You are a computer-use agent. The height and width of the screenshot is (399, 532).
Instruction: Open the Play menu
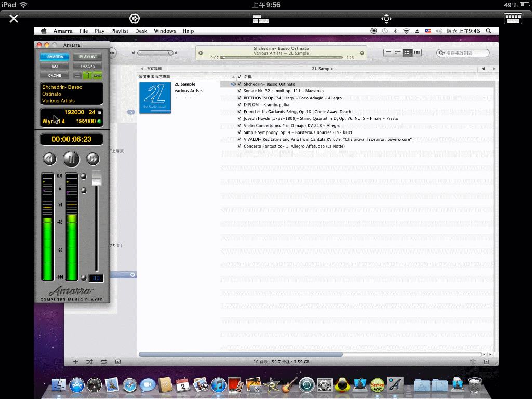click(x=99, y=31)
